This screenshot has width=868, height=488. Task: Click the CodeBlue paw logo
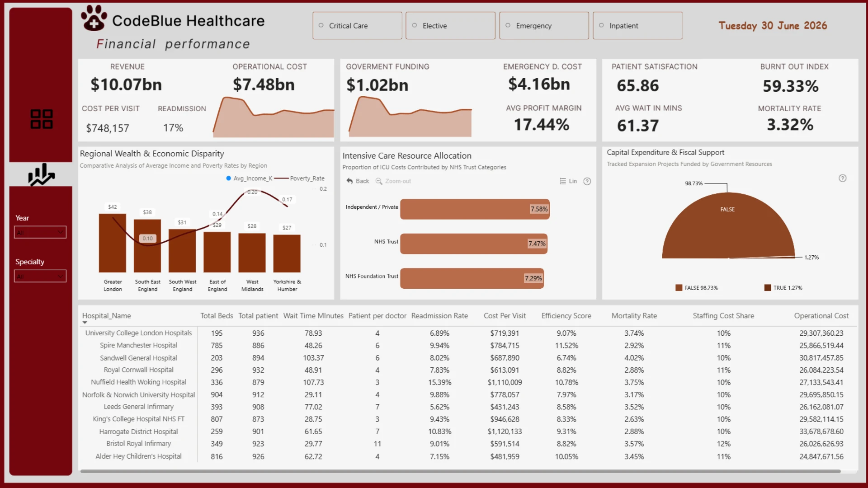[x=94, y=18]
